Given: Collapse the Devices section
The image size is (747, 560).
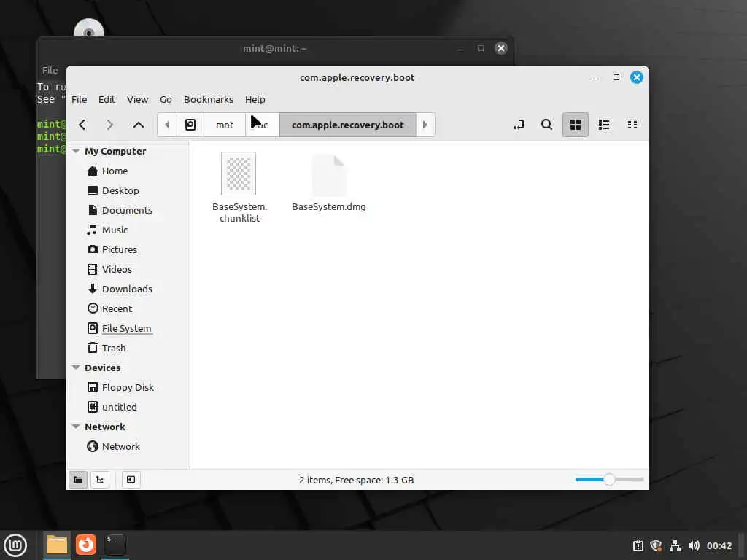Looking at the screenshot, I should 76,367.
